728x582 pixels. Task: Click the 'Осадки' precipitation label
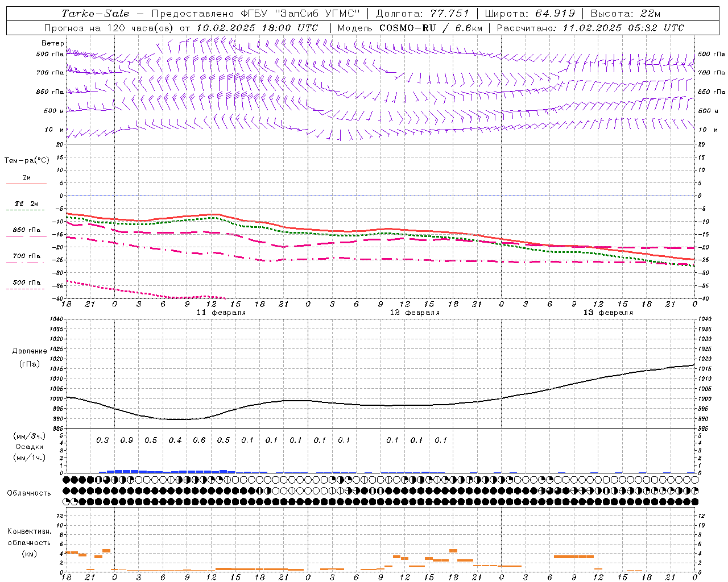click(x=29, y=447)
